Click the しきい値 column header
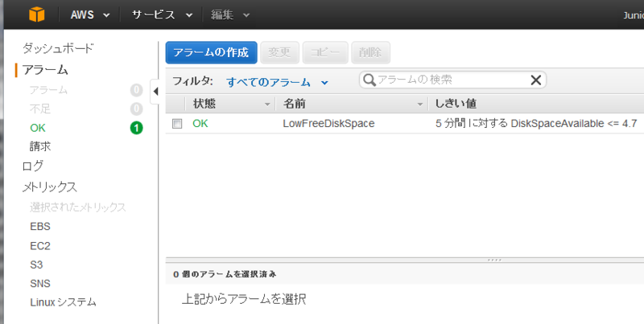The width and height of the screenshot is (644, 324). pyautogui.click(x=456, y=104)
